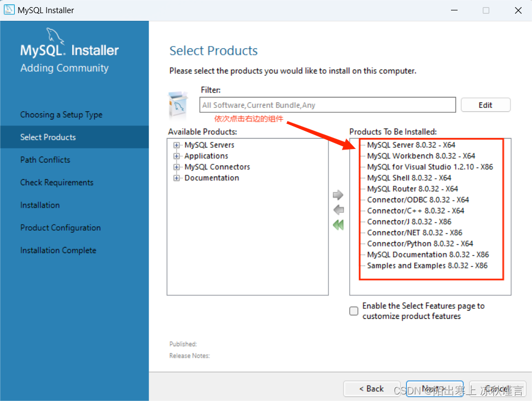Screen dimensions: 532x401
Task: Select MySQL Connectors in Available Products
Action: [217, 167]
